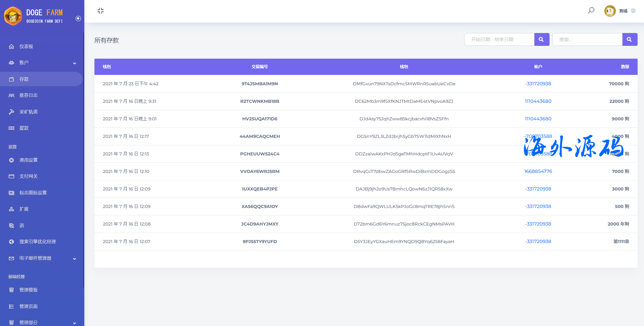Open 采矿轨道 mining track page
Screen dimensions: 644x326
pos(28,112)
